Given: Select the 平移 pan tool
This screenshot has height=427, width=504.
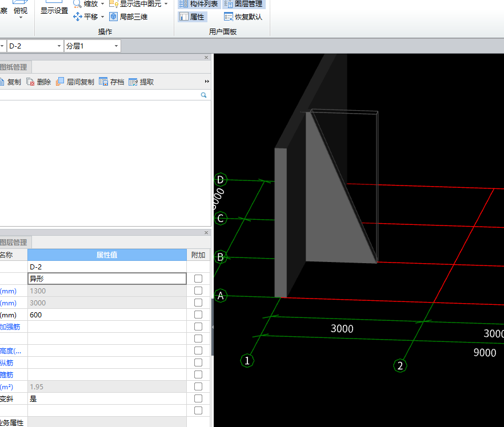Looking at the screenshot, I should click(x=78, y=17).
